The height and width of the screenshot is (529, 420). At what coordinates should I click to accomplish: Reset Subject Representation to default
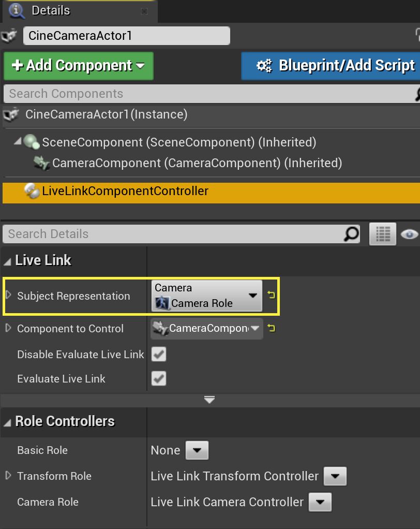coord(271,295)
